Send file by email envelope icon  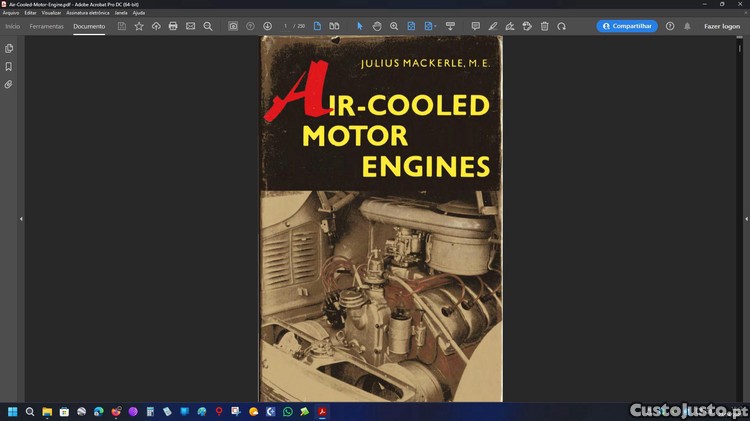pos(190,26)
